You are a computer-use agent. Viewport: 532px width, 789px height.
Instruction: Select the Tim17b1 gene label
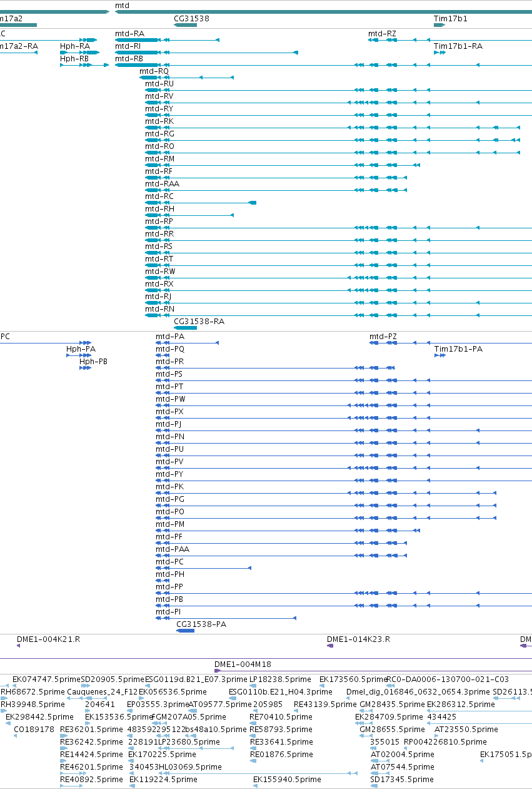coord(450,19)
